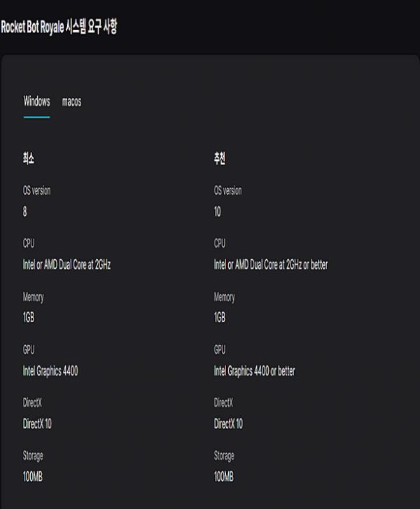Select the 1GB value under 최소 Memory
The image size is (420, 509).
tap(29, 318)
